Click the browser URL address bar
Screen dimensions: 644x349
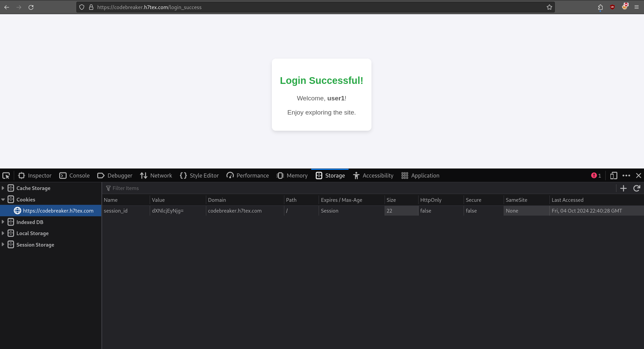click(303, 7)
